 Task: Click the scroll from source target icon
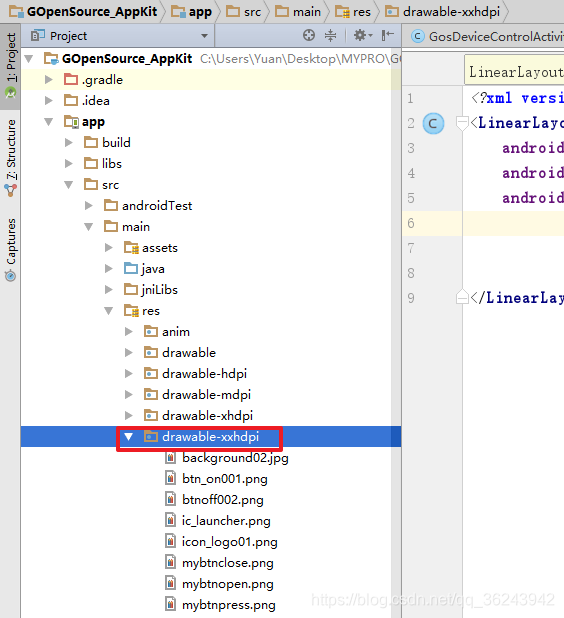[309, 35]
